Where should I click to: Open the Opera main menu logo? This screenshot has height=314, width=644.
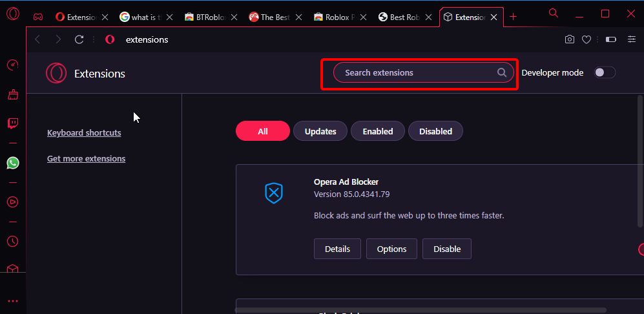13,14
